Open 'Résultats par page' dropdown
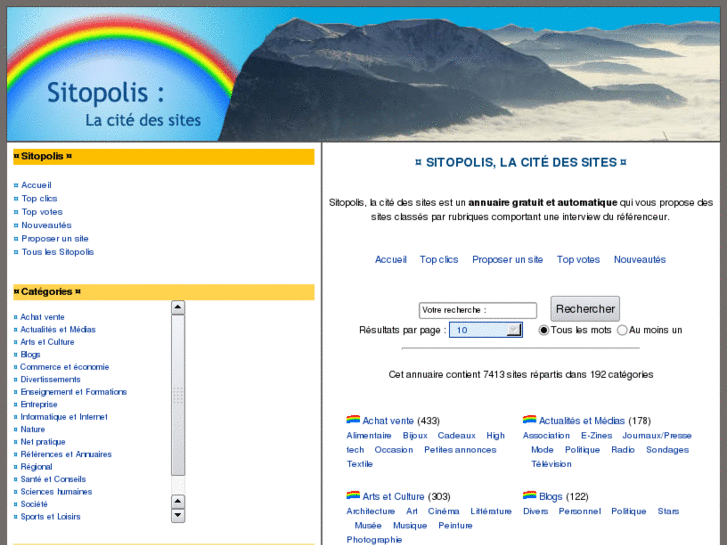Image resolution: width=727 pixels, height=545 pixels. 486,330
